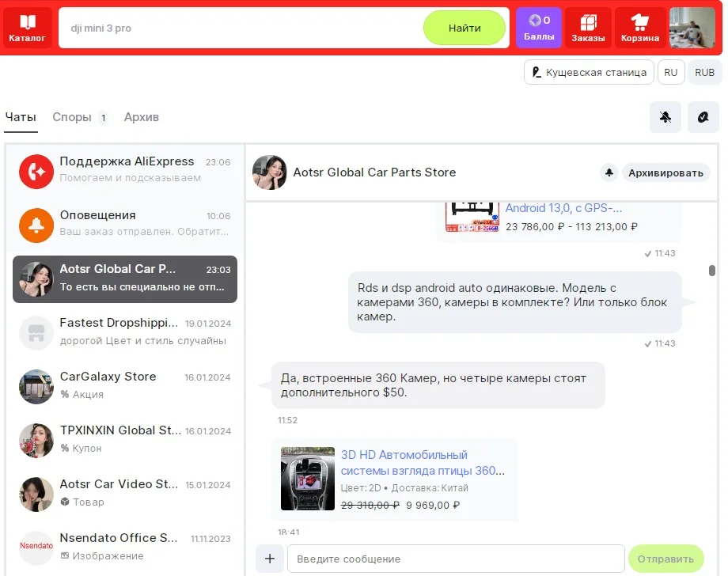Image resolution: width=728 pixels, height=576 pixels.
Task: Open the RUB currency selector
Action: click(704, 73)
